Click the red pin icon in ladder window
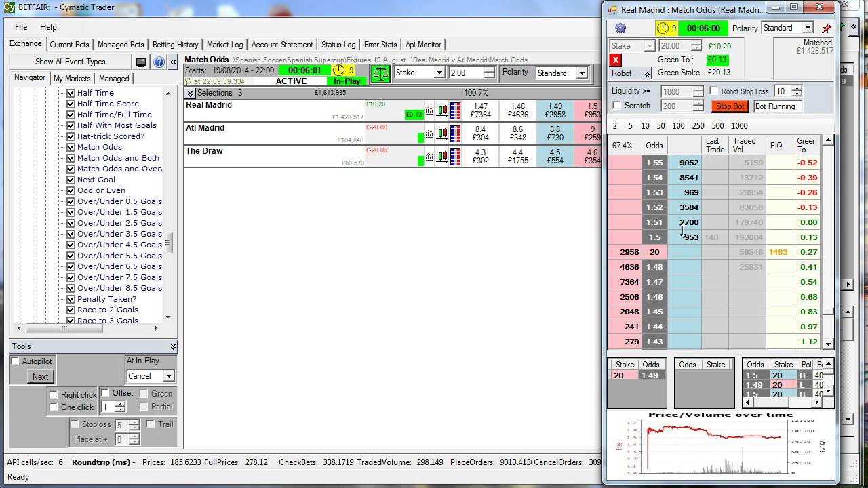 pyautogui.click(x=826, y=28)
